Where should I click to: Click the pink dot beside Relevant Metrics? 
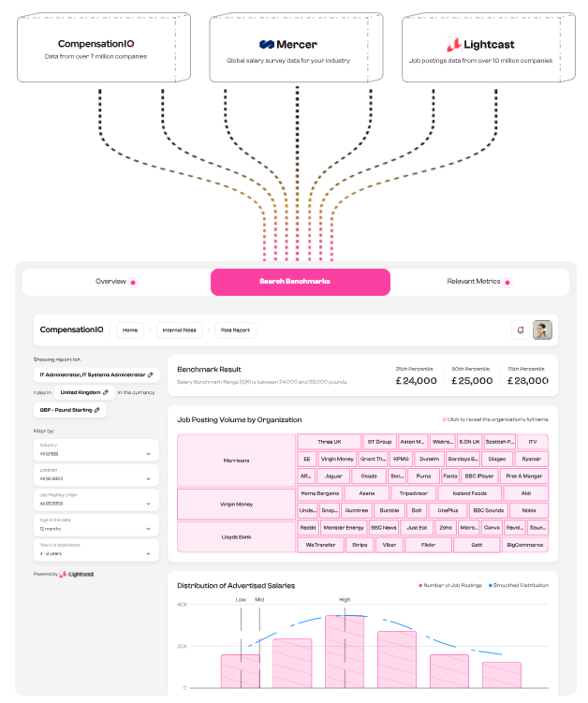[x=507, y=283]
